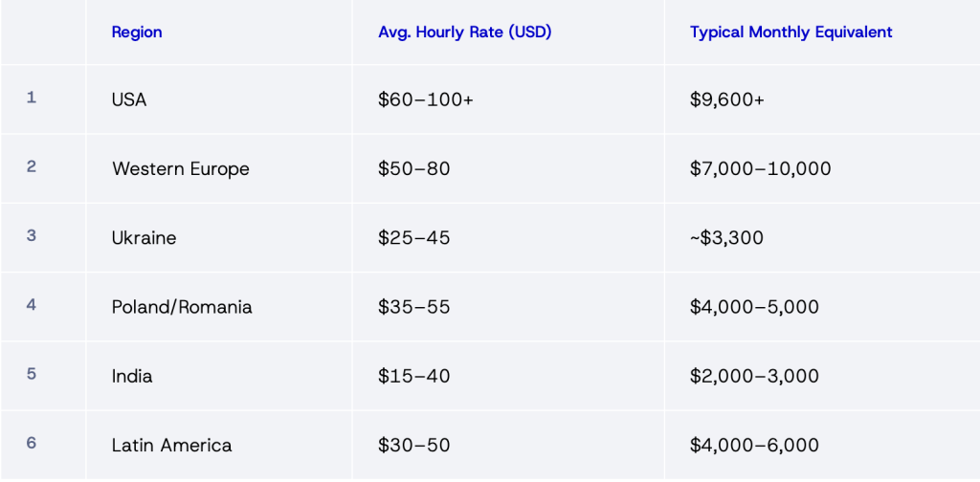This screenshot has width=980, height=482.
Task: Select the Latin America cell
Action: tap(172, 446)
